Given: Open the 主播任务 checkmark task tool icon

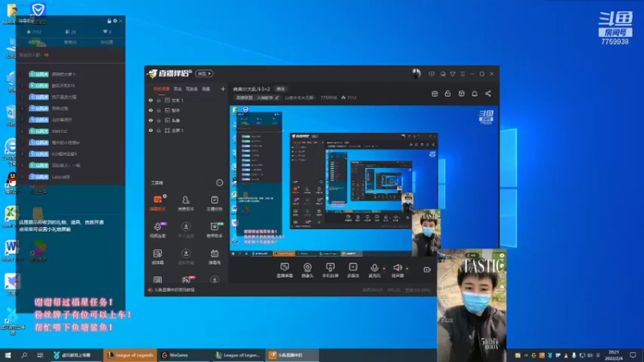Looking at the screenshot, I should click(x=214, y=203).
